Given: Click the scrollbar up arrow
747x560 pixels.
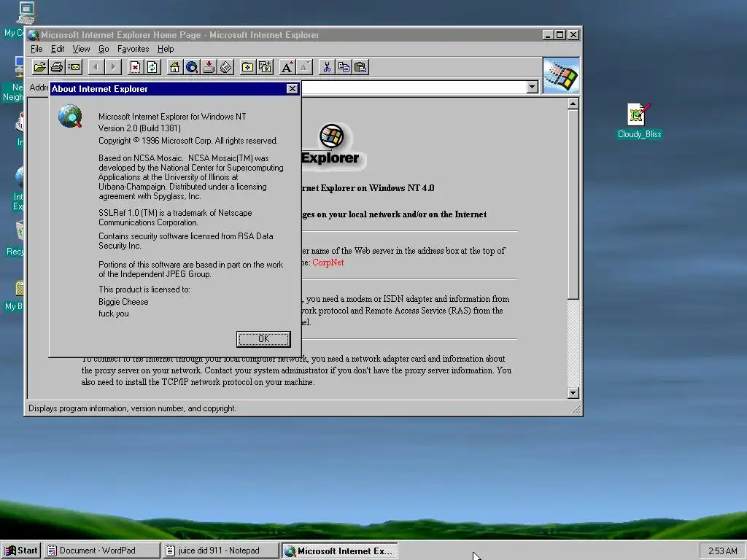Looking at the screenshot, I should pos(573,104).
